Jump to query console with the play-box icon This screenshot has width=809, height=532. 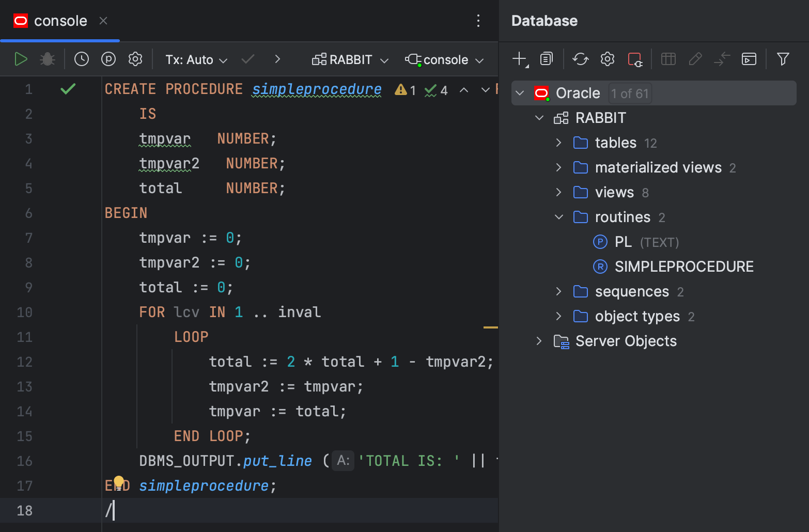click(749, 59)
